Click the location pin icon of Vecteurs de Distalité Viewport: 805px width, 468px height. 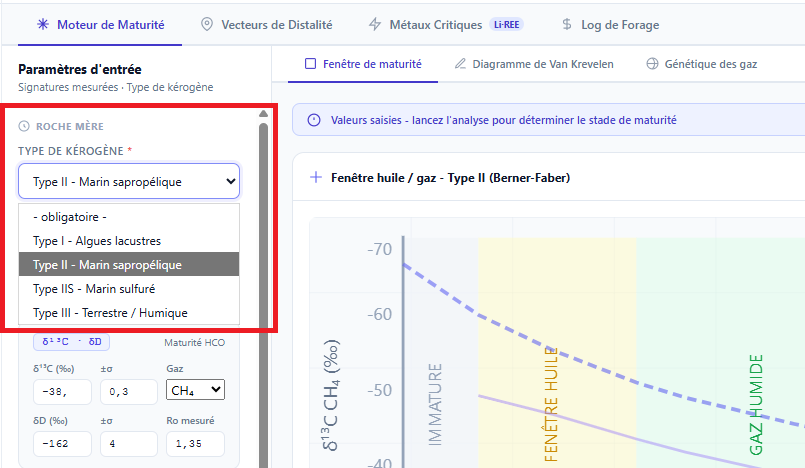coord(206,24)
